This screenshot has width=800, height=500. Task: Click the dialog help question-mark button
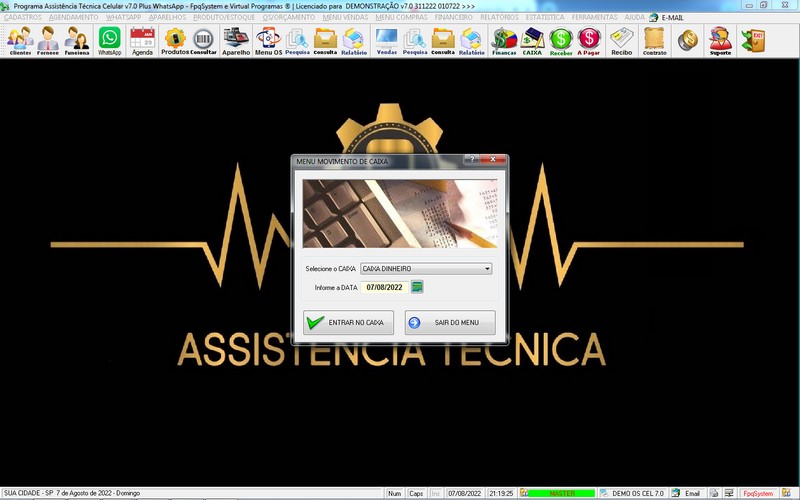pyautogui.click(x=472, y=159)
